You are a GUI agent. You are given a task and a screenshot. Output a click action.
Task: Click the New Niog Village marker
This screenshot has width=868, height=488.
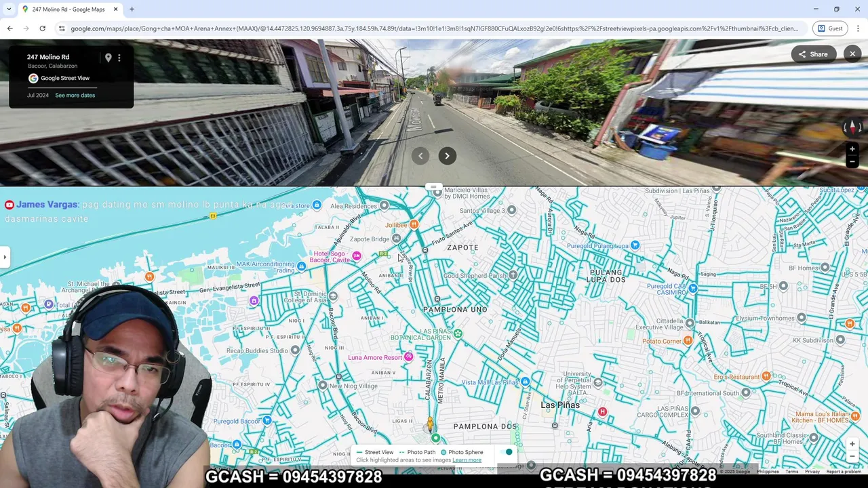tap(323, 386)
